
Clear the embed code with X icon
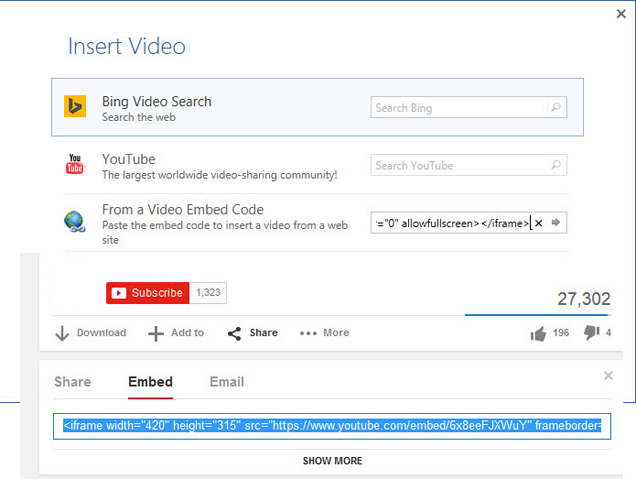pos(539,223)
